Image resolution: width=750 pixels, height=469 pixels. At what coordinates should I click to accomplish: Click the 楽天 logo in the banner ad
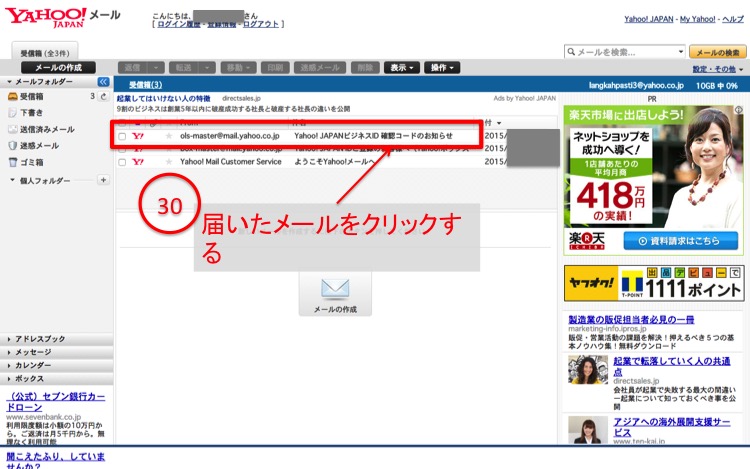pos(586,240)
